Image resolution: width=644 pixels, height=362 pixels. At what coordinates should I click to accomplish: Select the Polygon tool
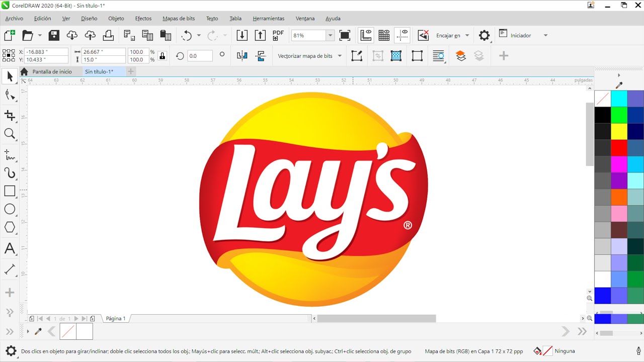click(x=9, y=227)
